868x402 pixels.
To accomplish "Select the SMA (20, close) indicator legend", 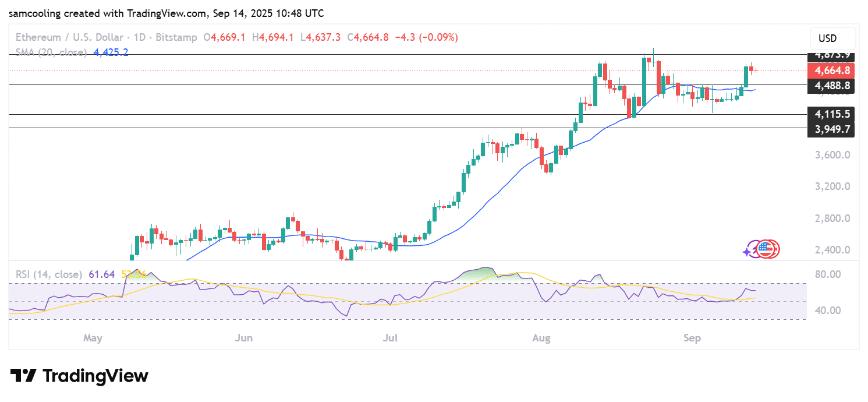I will [x=51, y=52].
